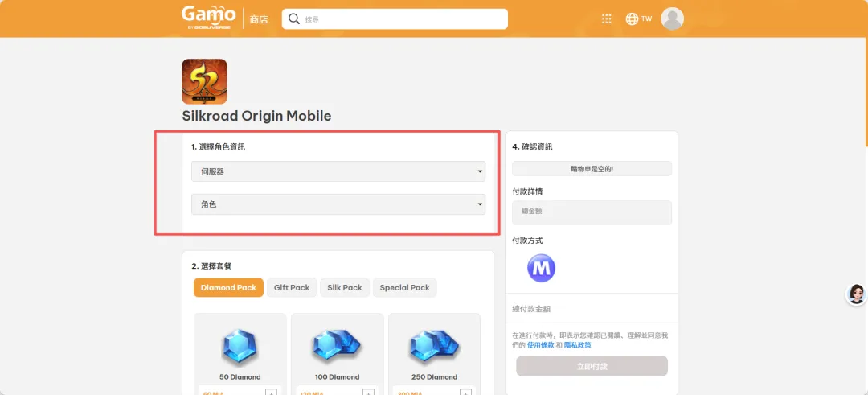
Task: Select the 250 Diamond label
Action: coord(434,377)
